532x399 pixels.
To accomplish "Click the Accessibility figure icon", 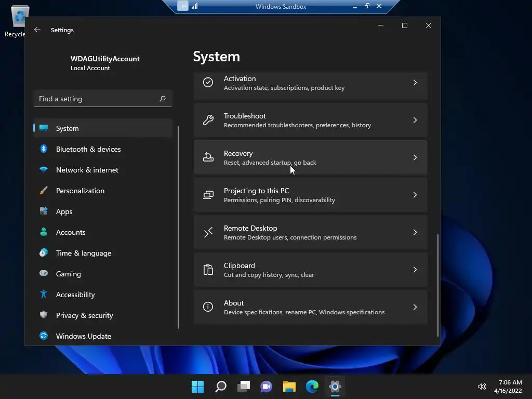I will coord(44,294).
